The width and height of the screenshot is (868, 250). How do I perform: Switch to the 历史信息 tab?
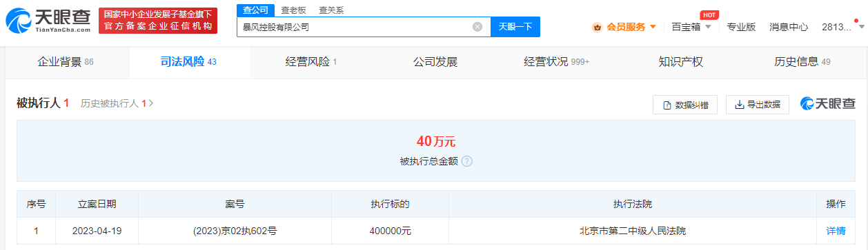(802, 62)
